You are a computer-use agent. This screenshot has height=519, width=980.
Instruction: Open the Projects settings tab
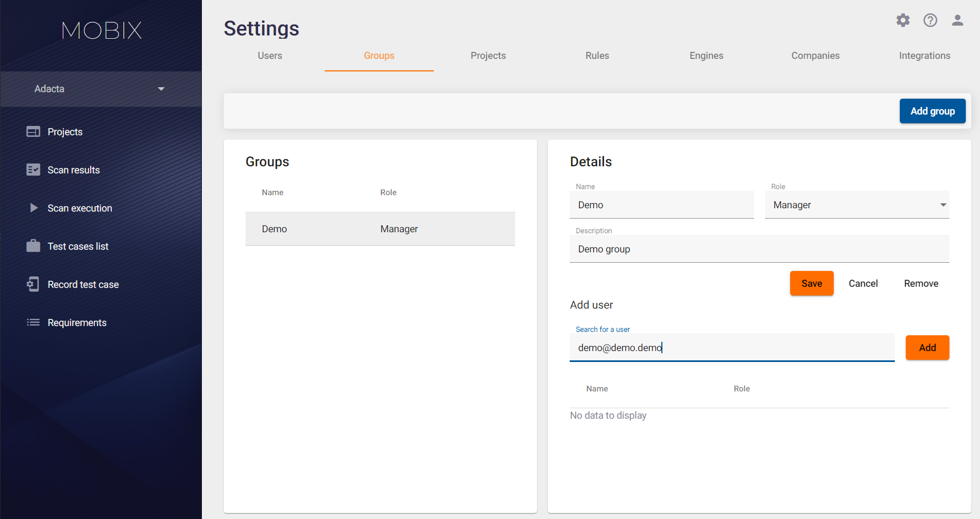tap(488, 56)
